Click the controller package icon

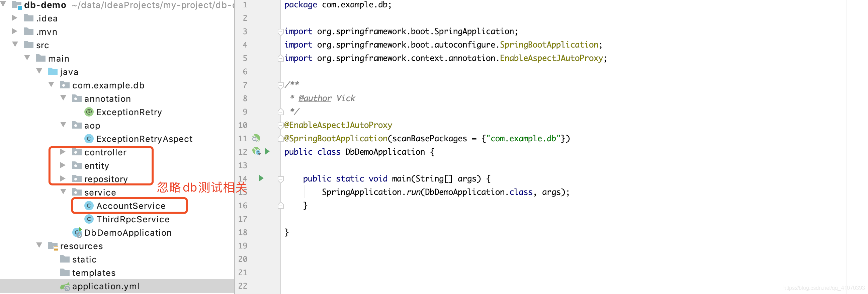(x=77, y=152)
